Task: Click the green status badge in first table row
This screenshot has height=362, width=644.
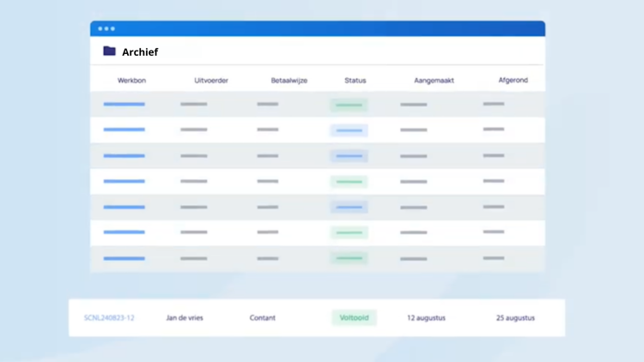Action: (349, 105)
